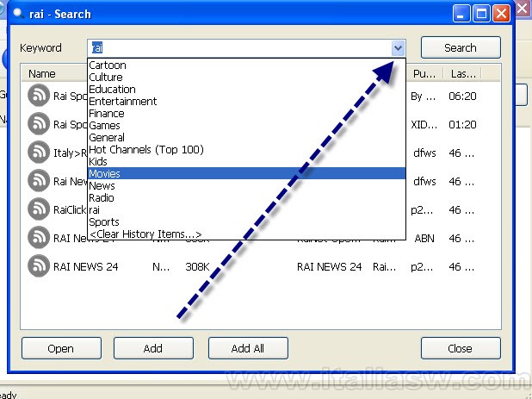Click feed icon of Rai New row with dfws
Viewport: 532px width, 399px height.
(x=39, y=181)
